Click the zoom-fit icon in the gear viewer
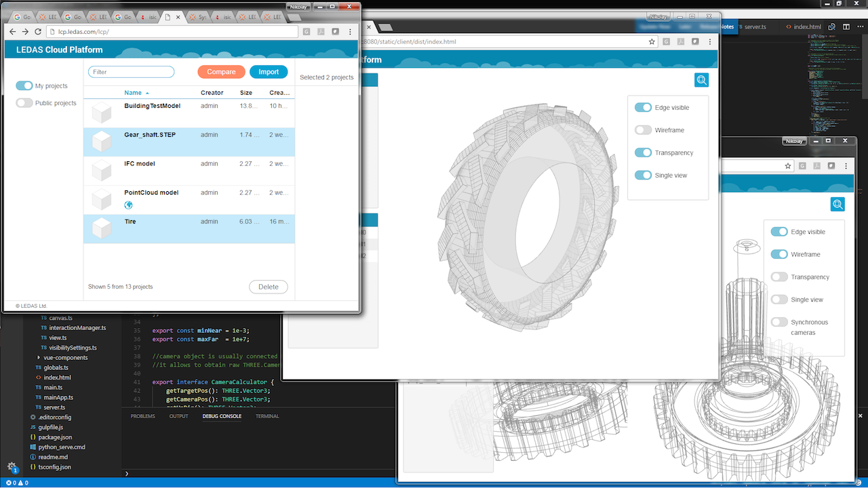The width and height of the screenshot is (868, 488). pos(837,205)
